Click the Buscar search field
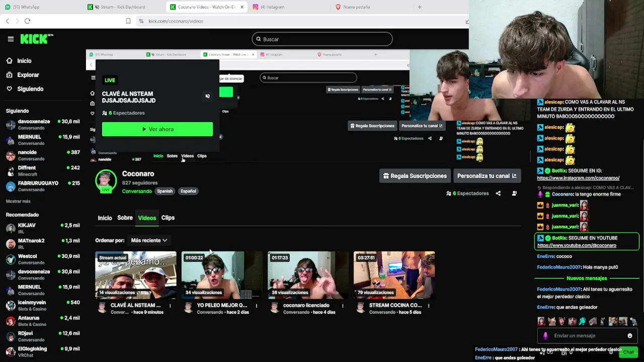This screenshot has height=362, width=644. pyautogui.click(x=322, y=39)
